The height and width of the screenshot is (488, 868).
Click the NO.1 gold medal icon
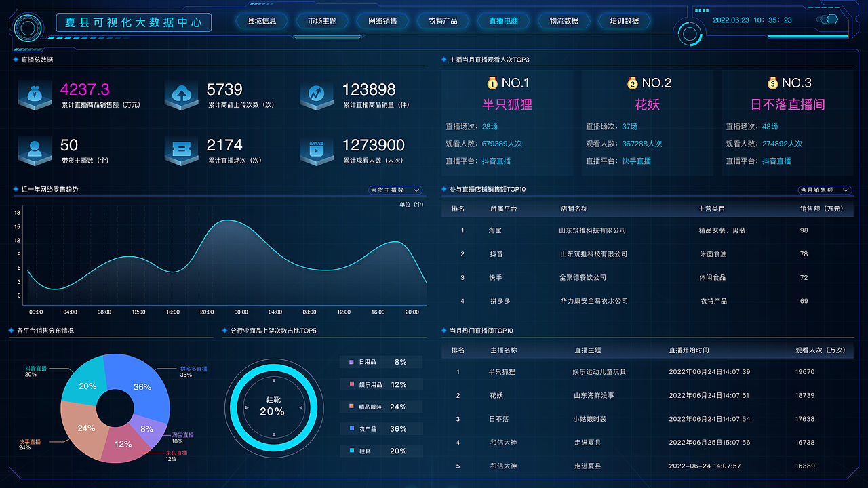pos(492,83)
